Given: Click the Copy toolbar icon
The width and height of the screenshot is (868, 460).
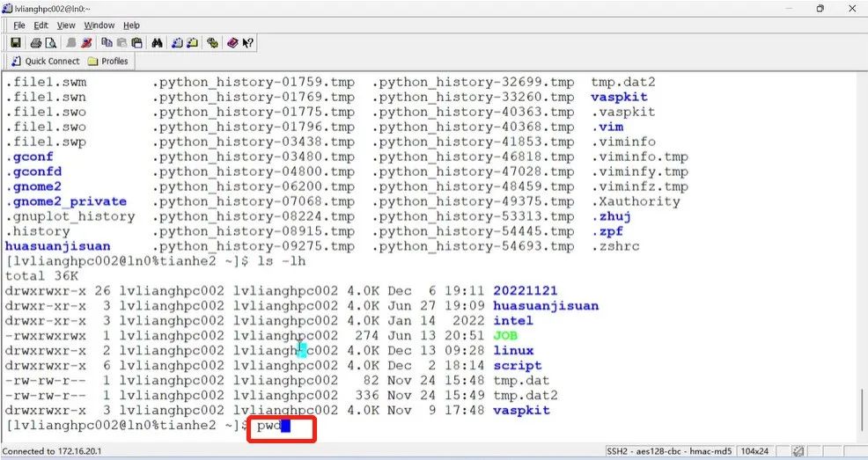Looking at the screenshot, I should [107, 42].
